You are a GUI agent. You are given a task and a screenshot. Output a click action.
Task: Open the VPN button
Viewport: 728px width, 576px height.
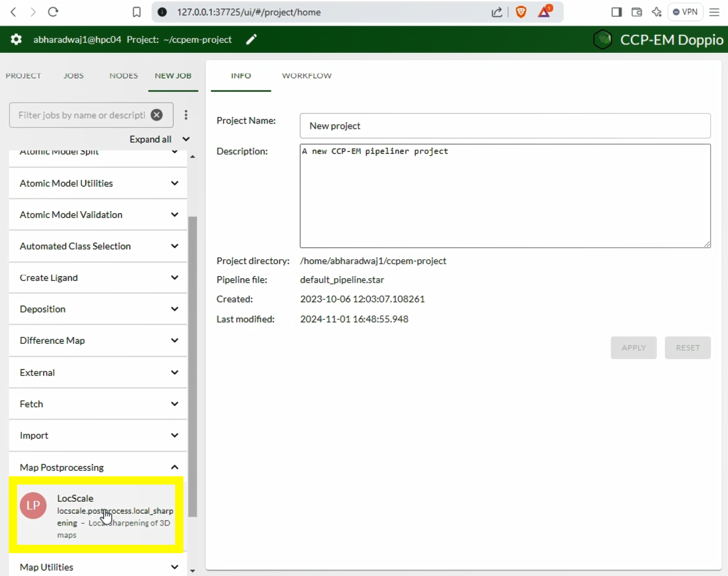(685, 12)
